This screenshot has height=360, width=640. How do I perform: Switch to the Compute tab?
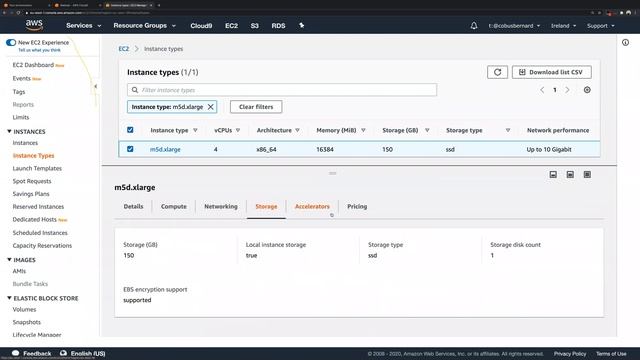[x=173, y=207]
